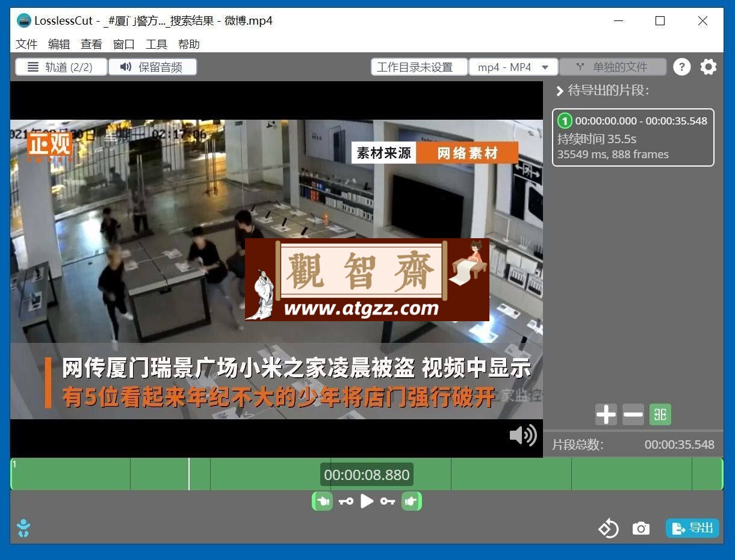Click the 35549 ms, 888 frames text
The image size is (735, 560).
point(613,154)
